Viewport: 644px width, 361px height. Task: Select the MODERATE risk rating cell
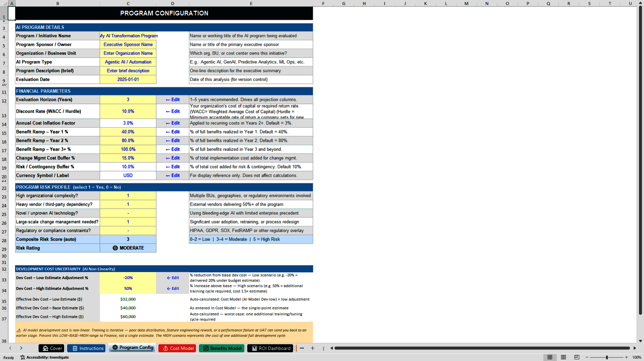pyautogui.click(x=128, y=248)
